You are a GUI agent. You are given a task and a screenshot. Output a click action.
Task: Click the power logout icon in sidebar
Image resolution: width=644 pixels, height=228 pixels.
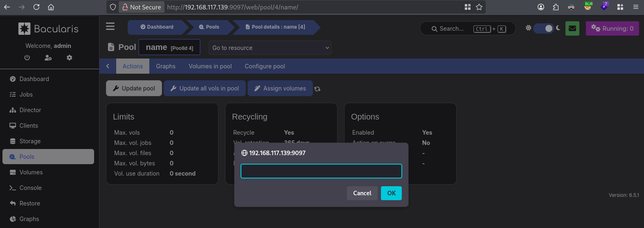click(x=27, y=58)
